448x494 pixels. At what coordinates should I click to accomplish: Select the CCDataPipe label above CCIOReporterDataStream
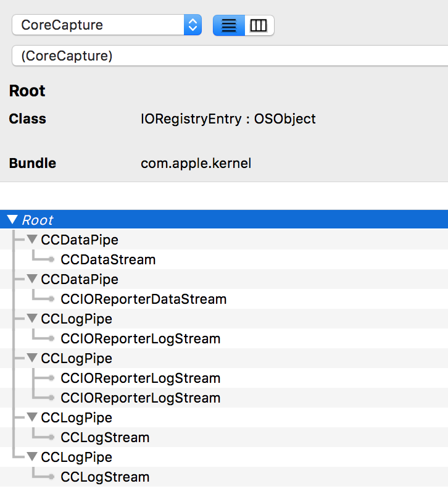[x=80, y=279]
